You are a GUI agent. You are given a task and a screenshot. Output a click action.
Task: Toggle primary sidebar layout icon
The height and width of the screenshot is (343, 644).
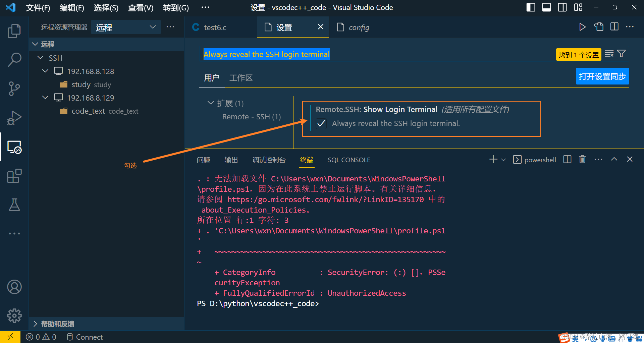coord(531,7)
